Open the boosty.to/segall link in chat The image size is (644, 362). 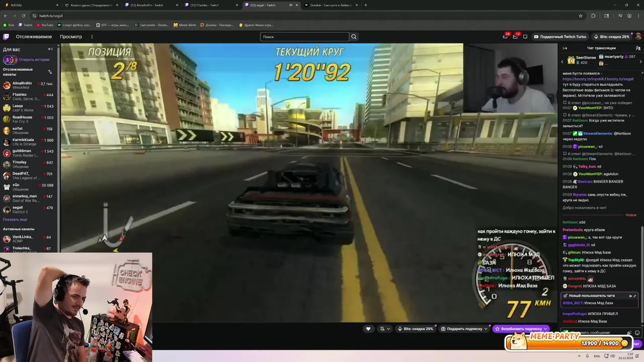coord(620,79)
